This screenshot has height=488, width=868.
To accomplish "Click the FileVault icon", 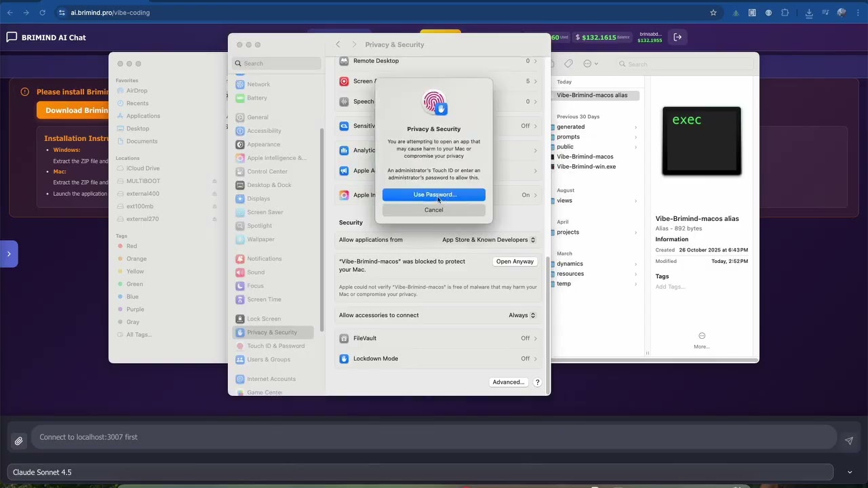I will [344, 338].
